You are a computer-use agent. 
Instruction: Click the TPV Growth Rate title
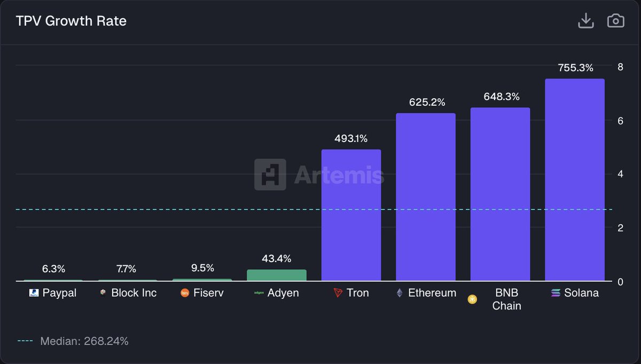(x=71, y=21)
